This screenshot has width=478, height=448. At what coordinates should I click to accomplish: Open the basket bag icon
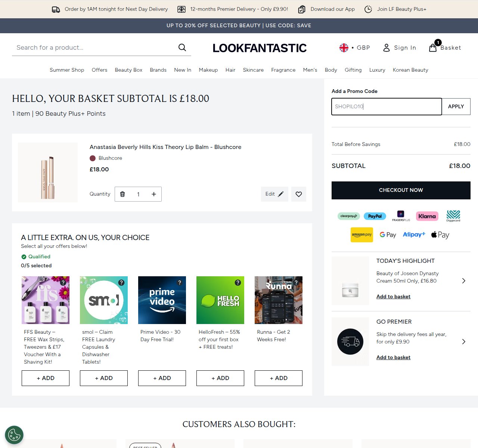pyautogui.click(x=433, y=48)
